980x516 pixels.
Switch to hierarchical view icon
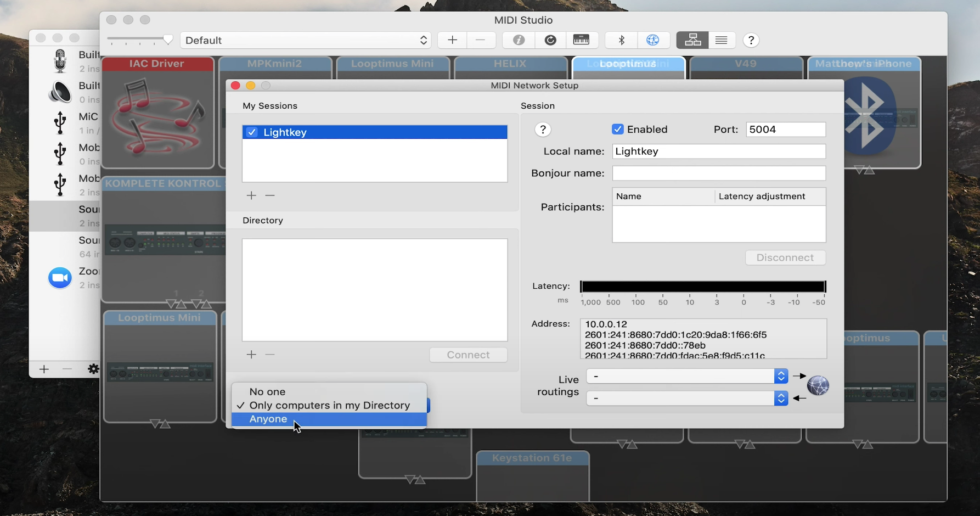692,40
